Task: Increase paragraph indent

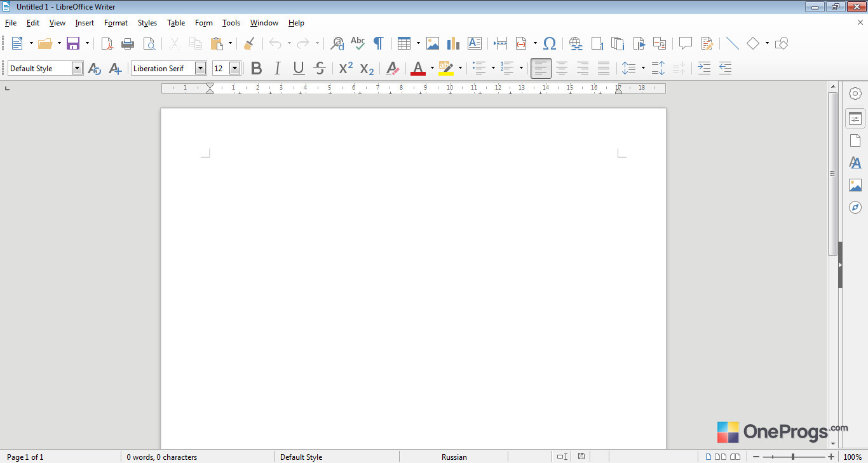Action: [x=704, y=68]
